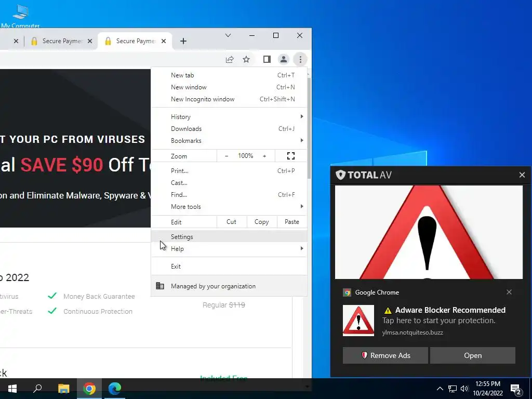Screen dimensions: 532x399
Task: Click Cut in the Edit row
Action: tap(231, 222)
